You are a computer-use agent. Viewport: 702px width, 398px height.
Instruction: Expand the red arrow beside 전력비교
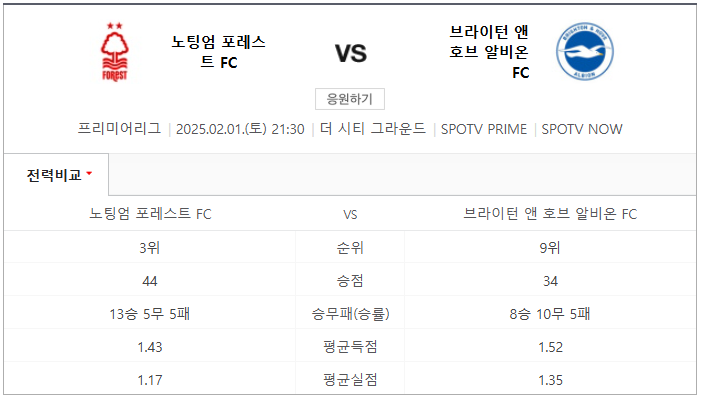(x=89, y=173)
